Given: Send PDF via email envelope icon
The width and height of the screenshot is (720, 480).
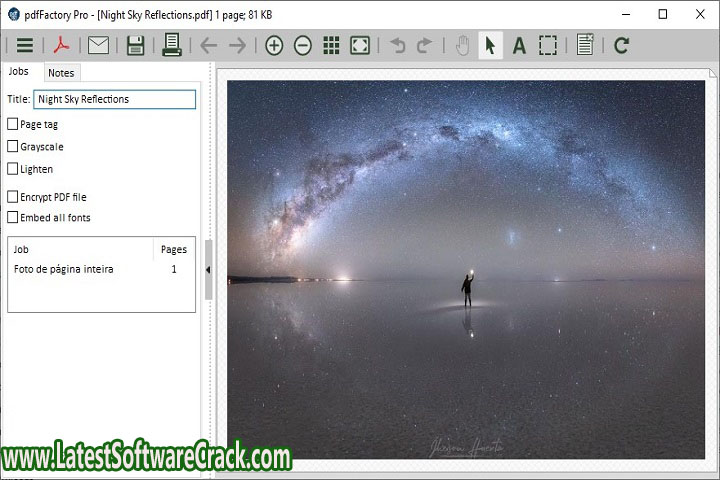Looking at the screenshot, I should (98, 45).
